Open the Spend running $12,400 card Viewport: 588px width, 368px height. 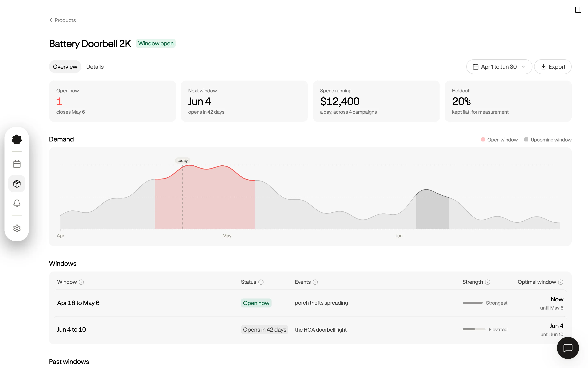tap(376, 101)
